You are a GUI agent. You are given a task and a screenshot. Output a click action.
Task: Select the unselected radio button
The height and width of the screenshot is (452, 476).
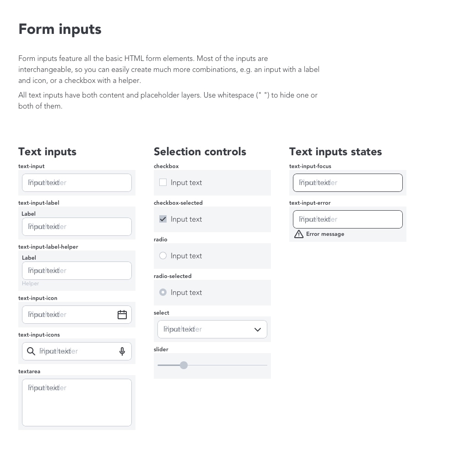coord(163,256)
